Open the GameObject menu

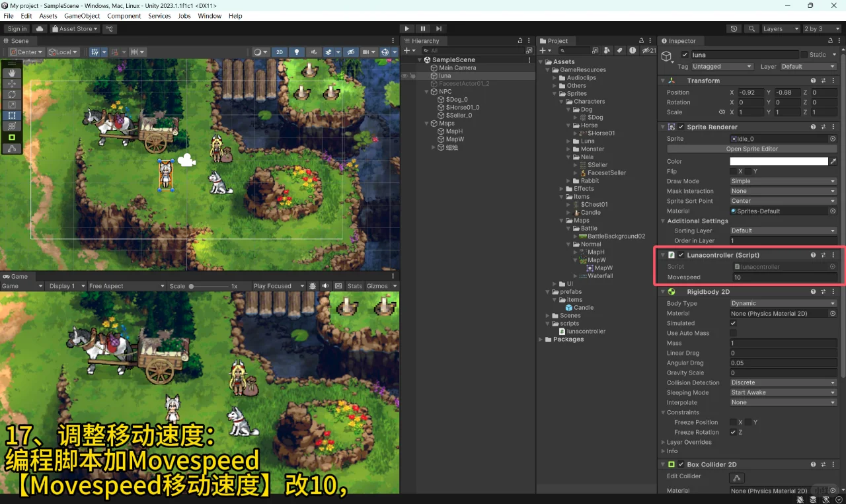[x=82, y=16]
